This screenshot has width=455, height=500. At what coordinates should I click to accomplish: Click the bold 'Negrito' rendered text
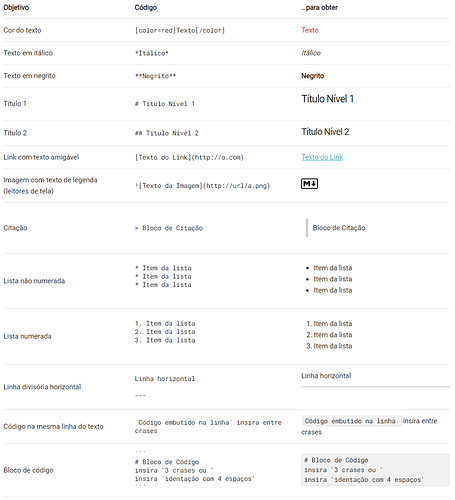(x=312, y=76)
